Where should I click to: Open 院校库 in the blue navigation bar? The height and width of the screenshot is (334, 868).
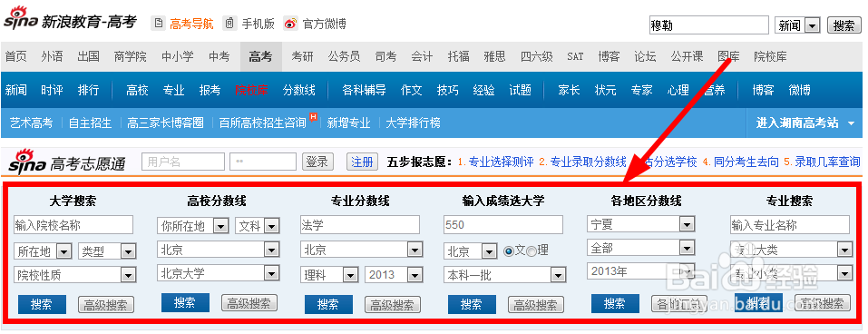tap(251, 90)
